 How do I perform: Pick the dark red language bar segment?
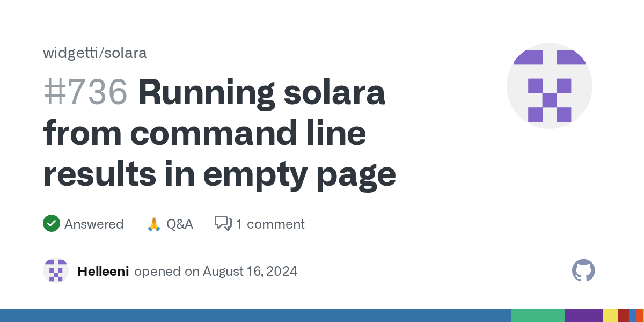[x=623, y=316]
